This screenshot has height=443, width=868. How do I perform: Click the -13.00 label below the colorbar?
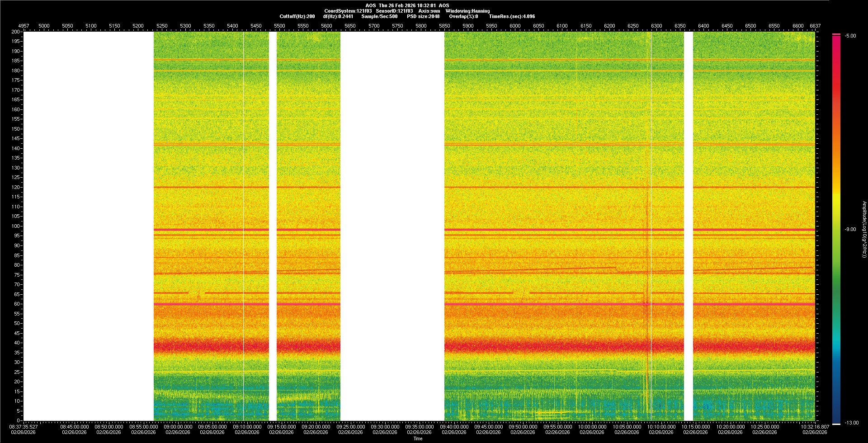[x=851, y=423]
